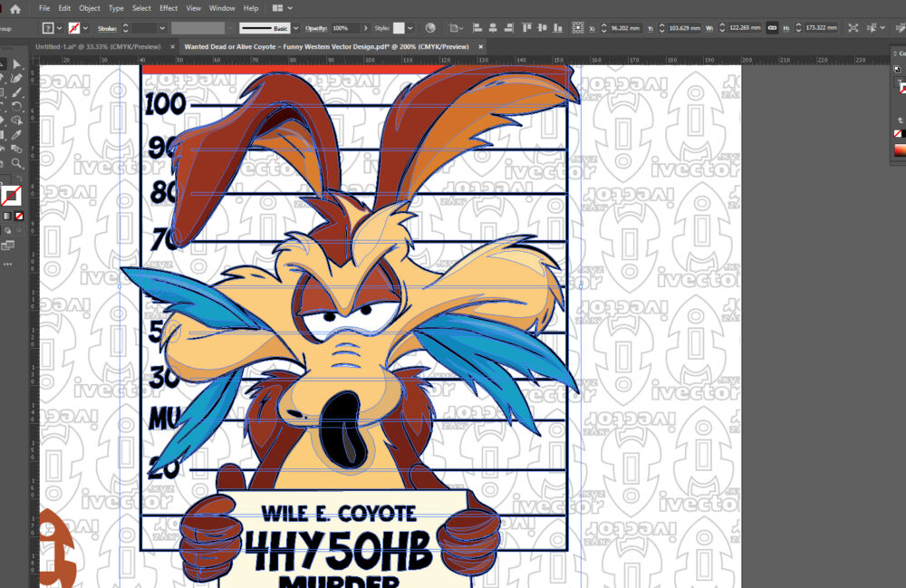Adjust the X position stepper
This screenshot has height=588, width=906.
[603, 28]
